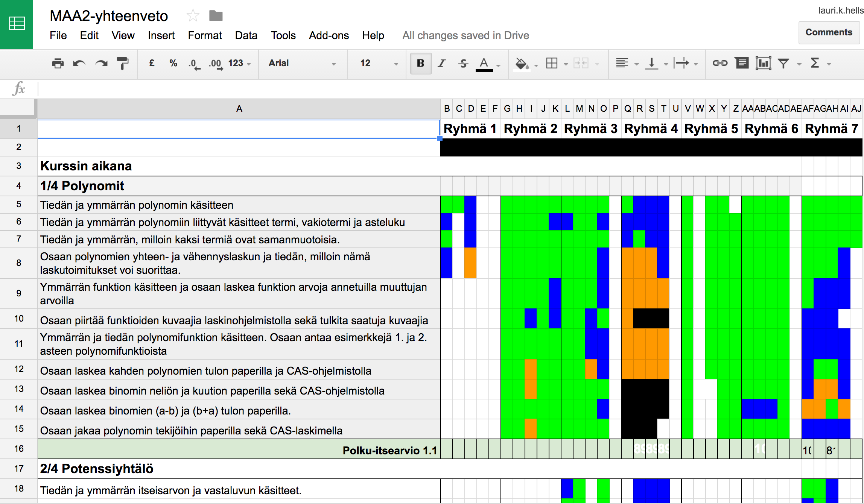Open the Add-ons menu
Image resolution: width=864 pixels, height=504 pixels.
click(x=329, y=35)
